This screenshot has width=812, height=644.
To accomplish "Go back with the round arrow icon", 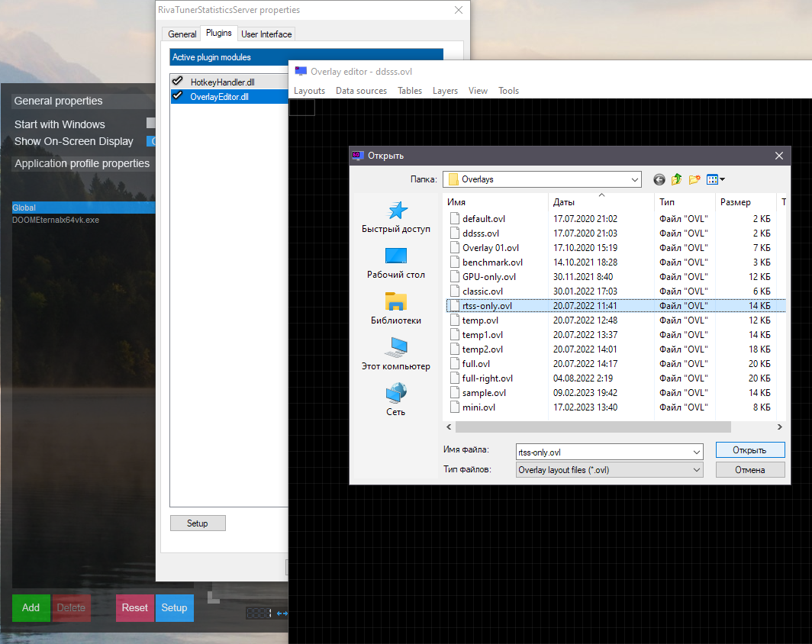I will pyautogui.click(x=659, y=179).
